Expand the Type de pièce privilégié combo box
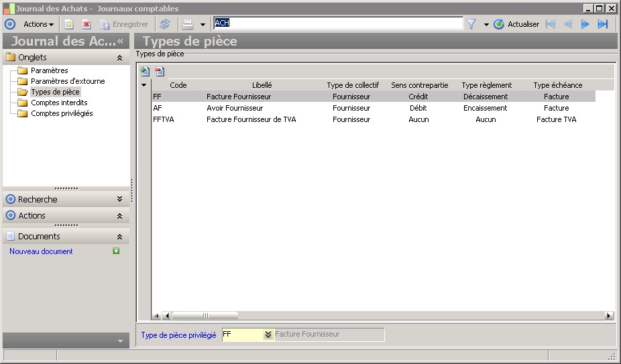The height and width of the screenshot is (364, 621). (x=268, y=335)
